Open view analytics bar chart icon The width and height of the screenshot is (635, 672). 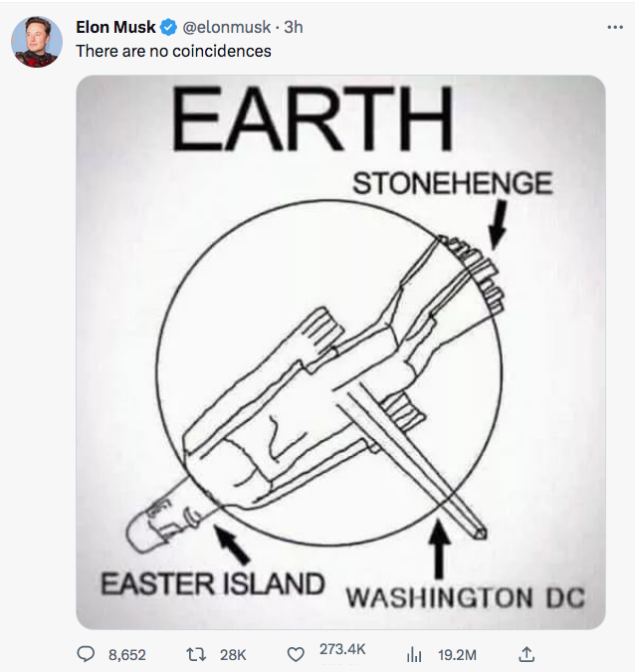click(416, 654)
